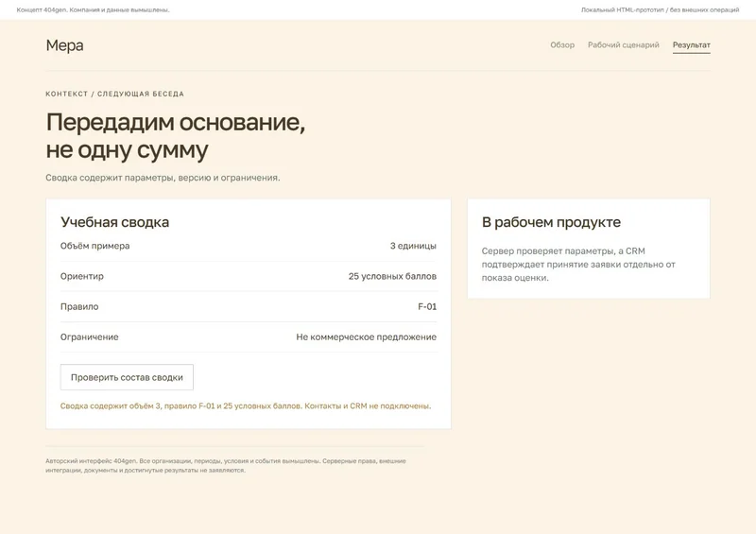Image resolution: width=756 pixels, height=534 pixels.
Task: Click the heading Передадим основание, не одну сумму
Action: [x=176, y=135]
